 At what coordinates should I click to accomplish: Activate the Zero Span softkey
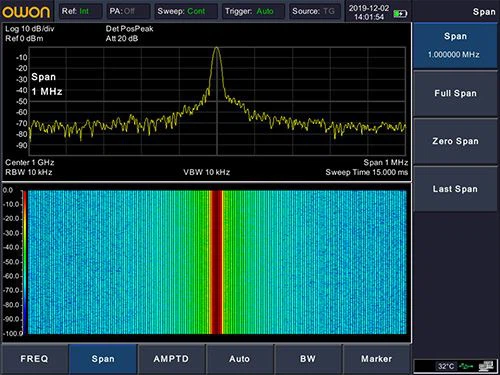click(455, 141)
